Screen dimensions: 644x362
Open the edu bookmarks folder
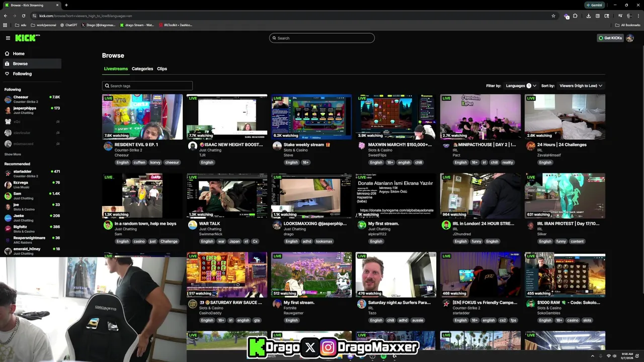[21, 25]
